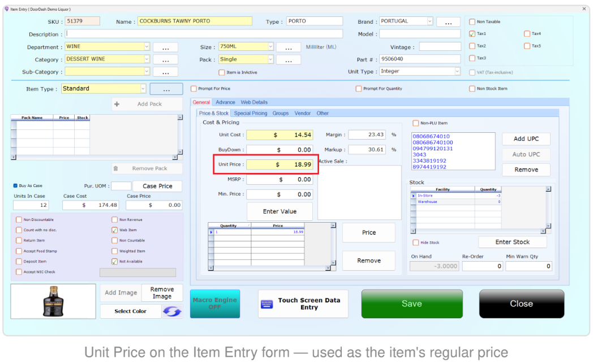Expand the Pack dropdown showing Single
Screen dimensions: 593x364
(x=270, y=59)
